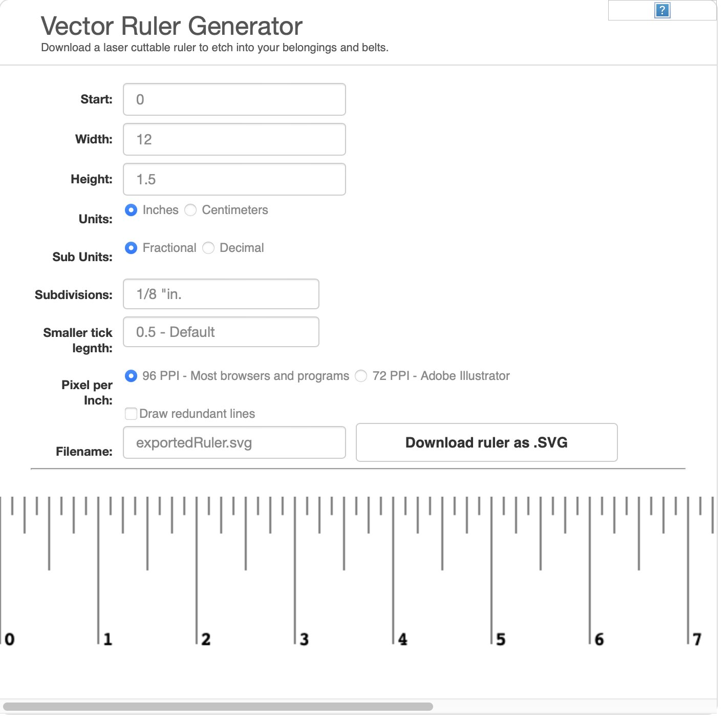Click the Height field showing 1.5
Screen dimensions: 728x723
[x=233, y=179]
